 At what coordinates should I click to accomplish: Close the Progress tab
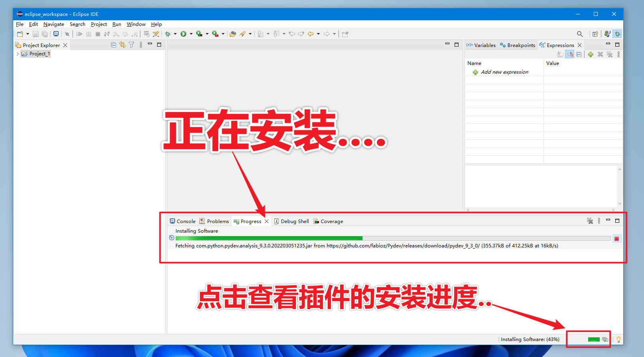click(x=267, y=222)
